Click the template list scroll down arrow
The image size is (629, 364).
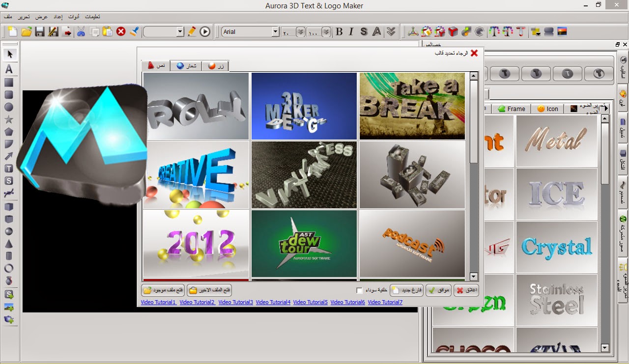click(x=474, y=277)
